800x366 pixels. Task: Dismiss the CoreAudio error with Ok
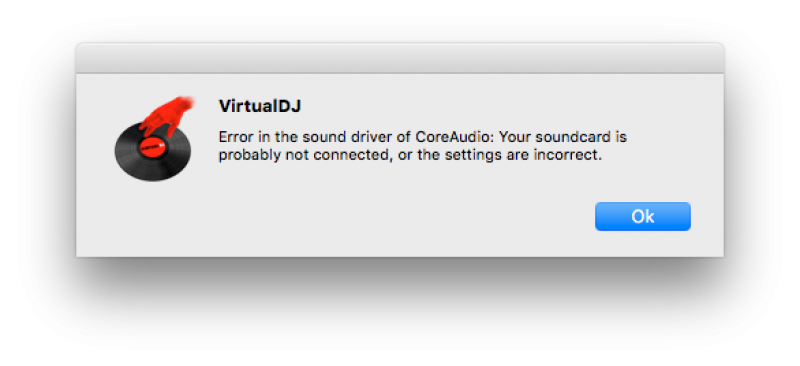642,216
